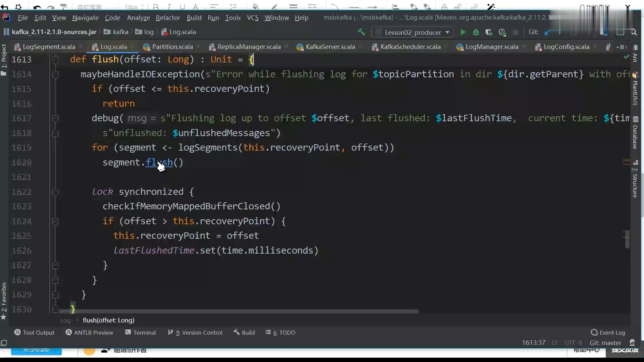Open the Favorites tool window

4,301
